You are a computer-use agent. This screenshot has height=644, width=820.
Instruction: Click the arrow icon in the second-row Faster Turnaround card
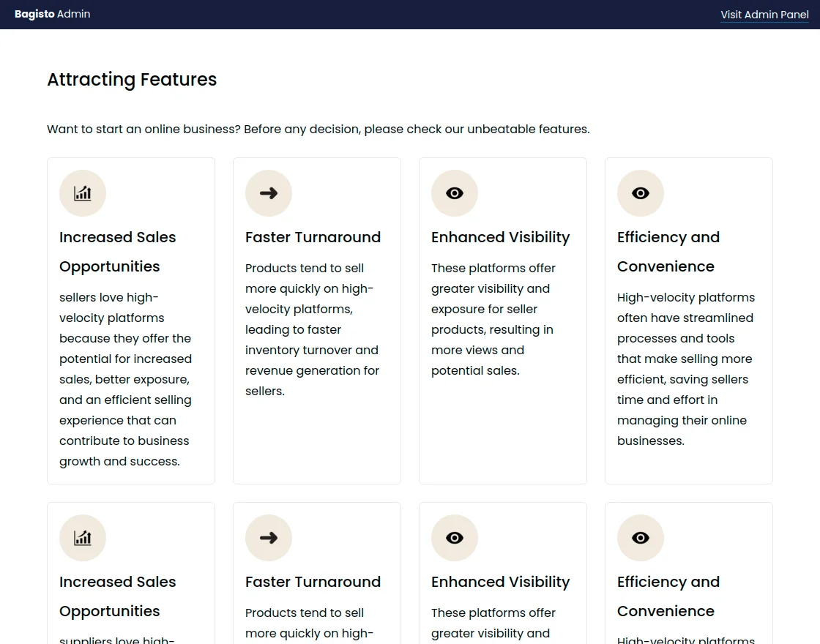coord(269,538)
